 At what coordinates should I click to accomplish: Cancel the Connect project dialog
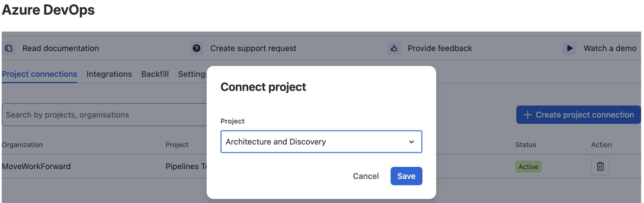pyautogui.click(x=366, y=176)
